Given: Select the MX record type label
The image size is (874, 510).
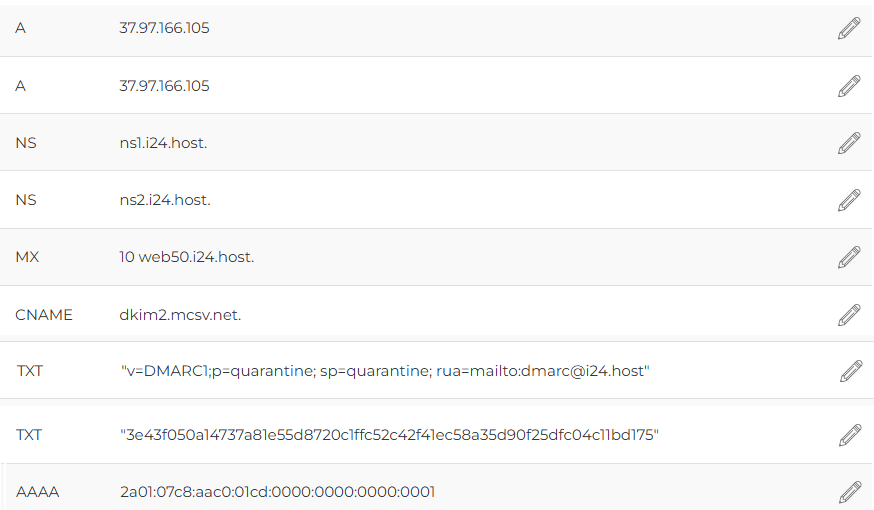Looking at the screenshot, I should click(27, 257).
